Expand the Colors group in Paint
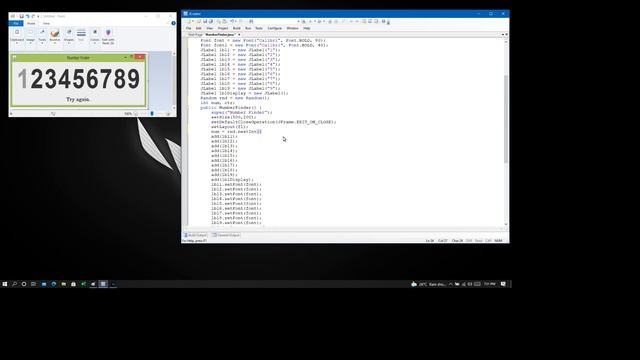This screenshot has height=360, width=640. coord(95,36)
